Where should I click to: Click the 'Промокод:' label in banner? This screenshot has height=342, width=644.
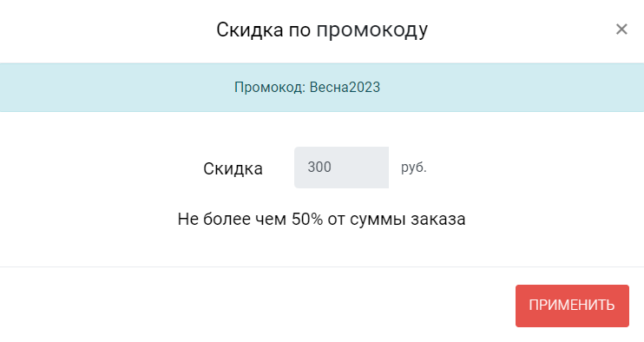point(270,87)
